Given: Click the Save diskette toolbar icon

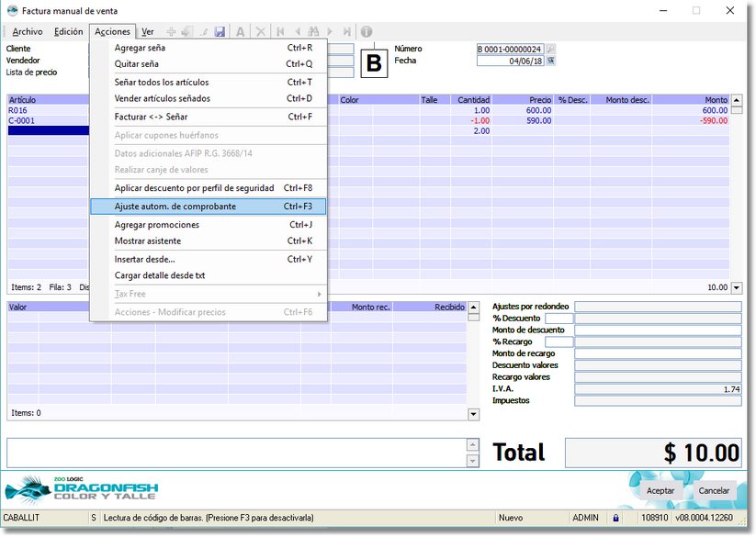Looking at the screenshot, I should click(x=220, y=31).
